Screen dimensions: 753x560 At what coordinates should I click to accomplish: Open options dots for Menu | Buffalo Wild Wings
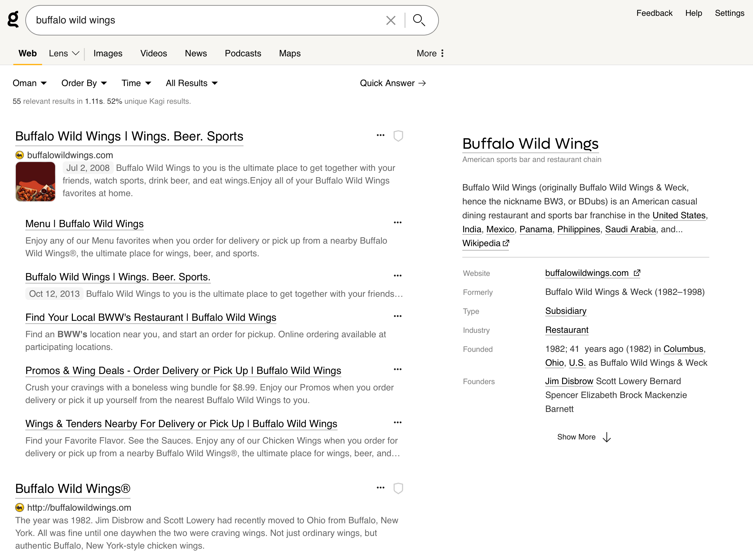[x=397, y=223]
